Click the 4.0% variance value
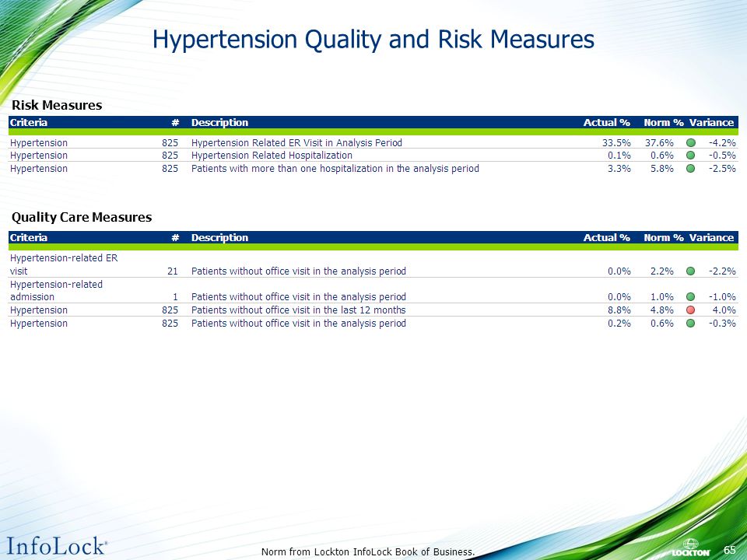The image size is (747, 560). [724, 310]
